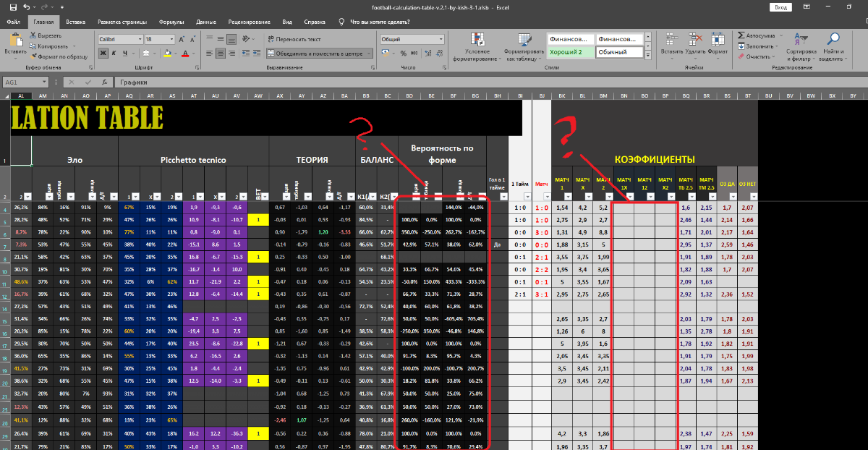Screen dimensions: 868x450
Task: Click the insert function fx button
Action: pos(106,82)
